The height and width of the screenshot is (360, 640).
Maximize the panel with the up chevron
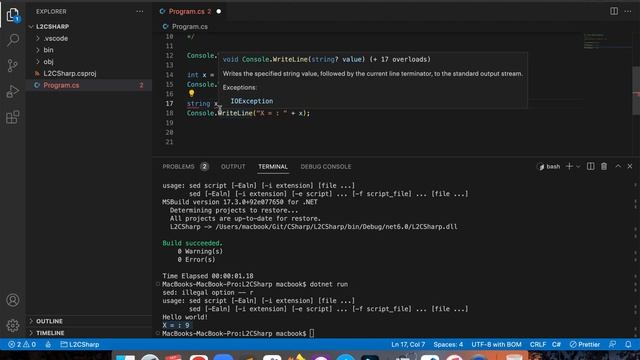tap(618, 166)
